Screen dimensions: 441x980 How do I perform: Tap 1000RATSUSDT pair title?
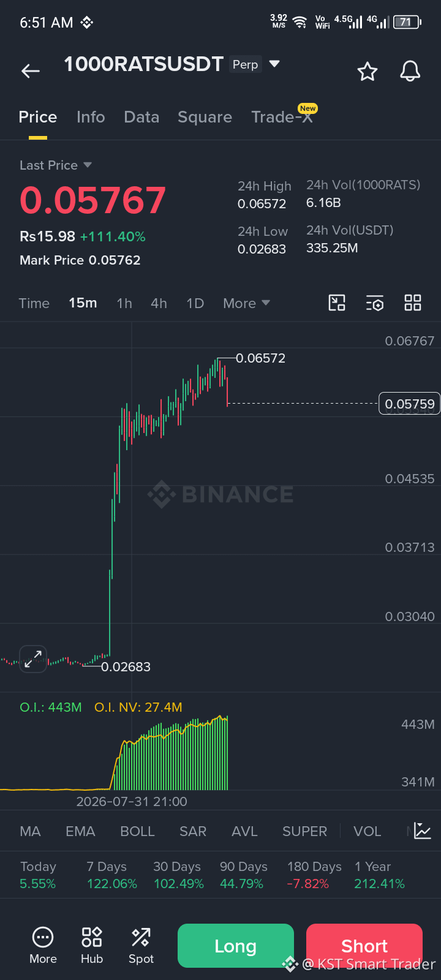click(x=144, y=64)
